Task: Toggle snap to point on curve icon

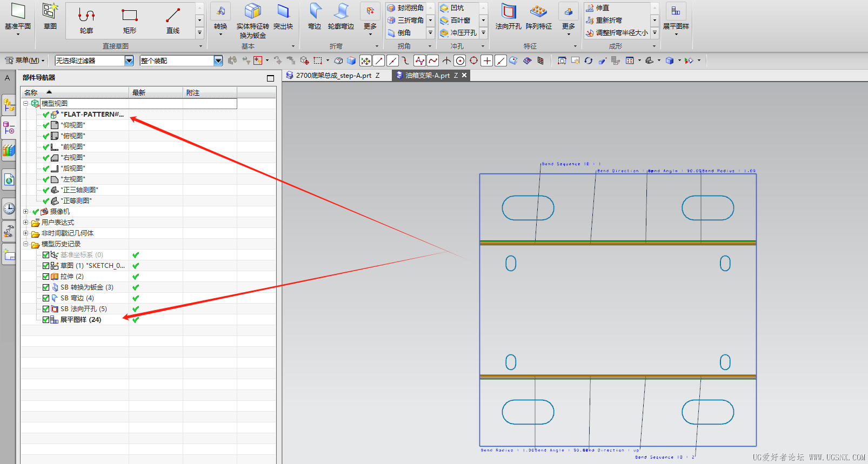Action: [500, 60]
